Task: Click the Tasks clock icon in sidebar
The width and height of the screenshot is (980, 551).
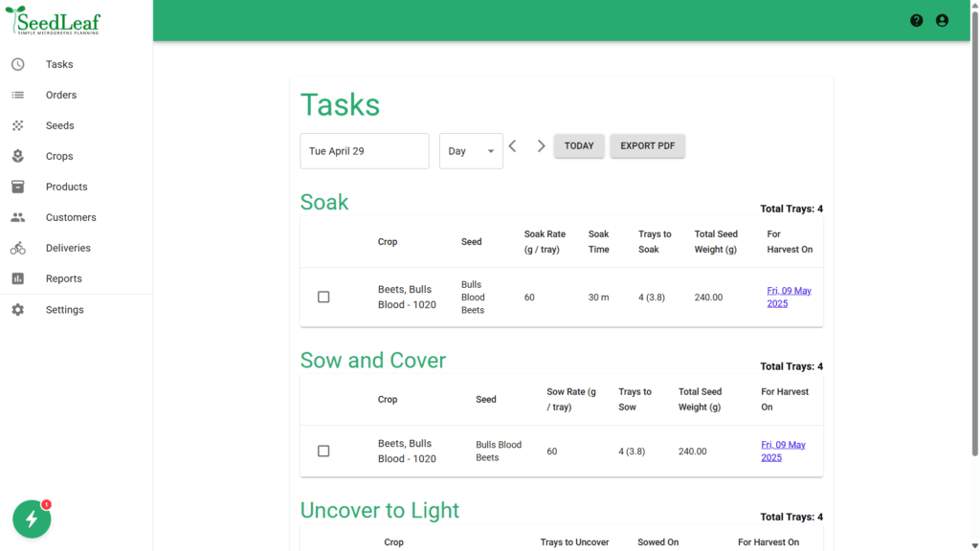Action: (x=18, y=64)
